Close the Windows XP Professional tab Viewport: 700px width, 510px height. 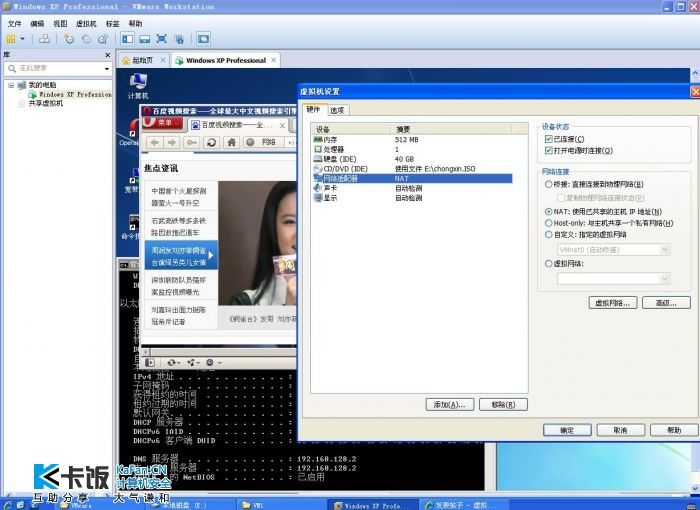(x=274, y=60)
